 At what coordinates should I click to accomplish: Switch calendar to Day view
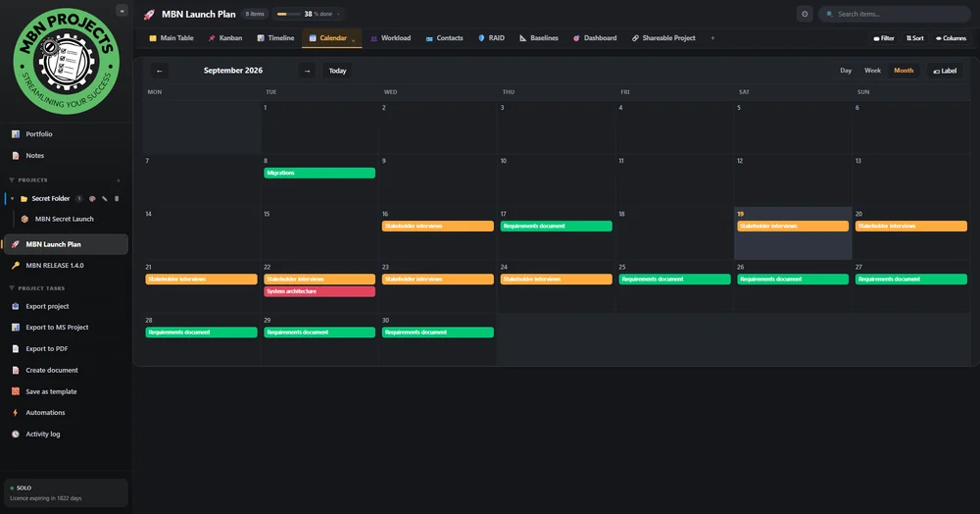pos(846,71)
